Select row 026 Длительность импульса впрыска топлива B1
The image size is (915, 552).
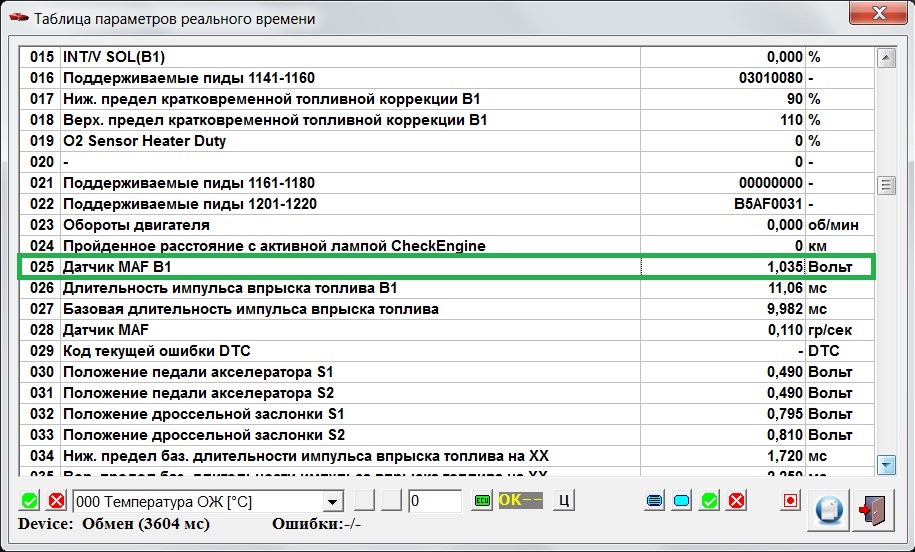[x=446, y=288]
